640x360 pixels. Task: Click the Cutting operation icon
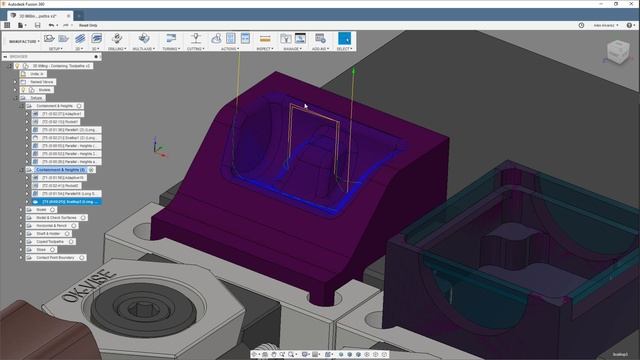(196, 38)
